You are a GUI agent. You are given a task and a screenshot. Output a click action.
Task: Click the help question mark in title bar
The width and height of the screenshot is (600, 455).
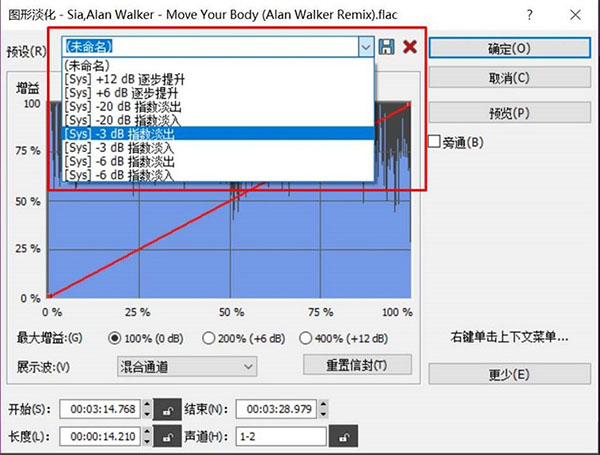pyautogui.click(x=528, y=12)
